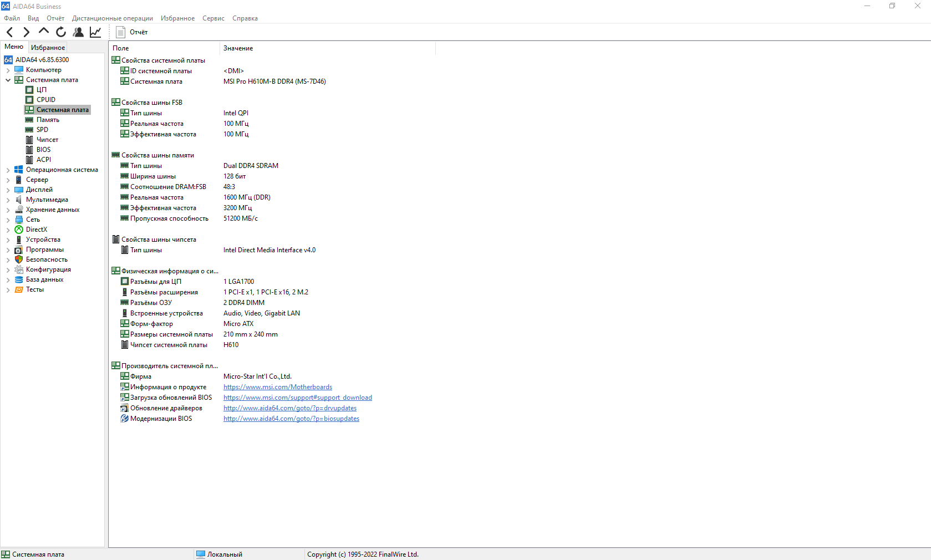Click the Хранение данных disk icon

(19, 210)
